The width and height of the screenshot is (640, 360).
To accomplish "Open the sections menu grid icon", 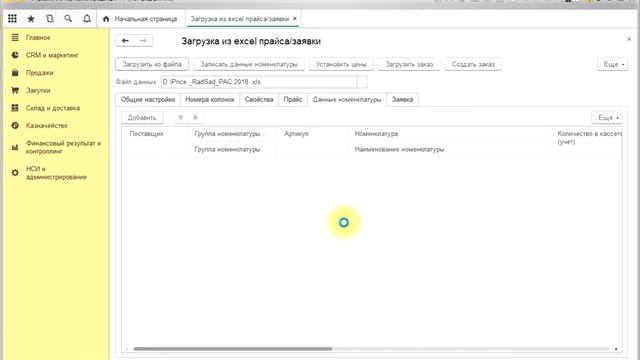I will click(12, 19).
